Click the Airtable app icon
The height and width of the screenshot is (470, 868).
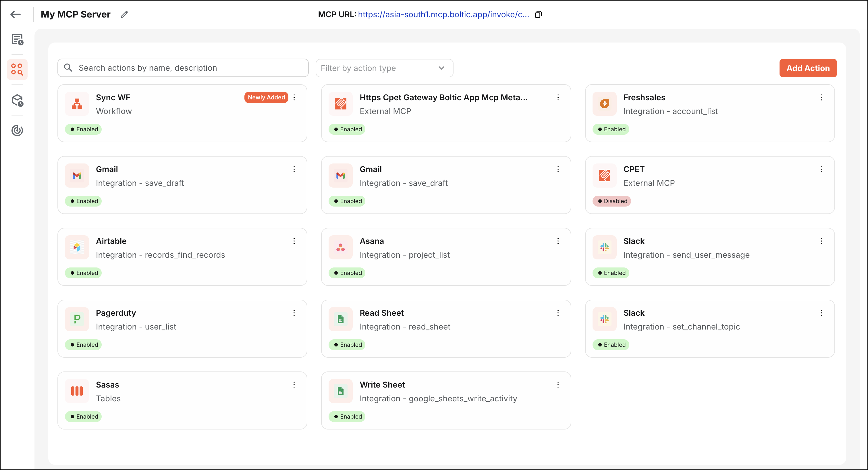point(77,247)
